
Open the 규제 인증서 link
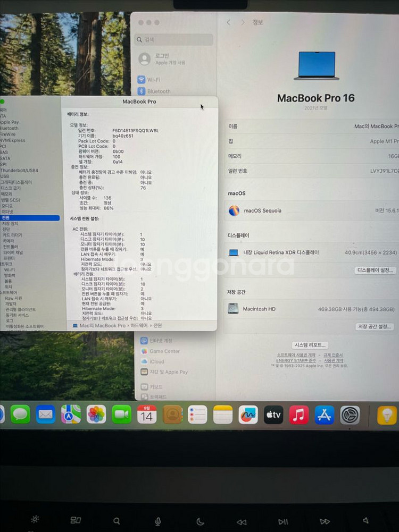[333, 355]
